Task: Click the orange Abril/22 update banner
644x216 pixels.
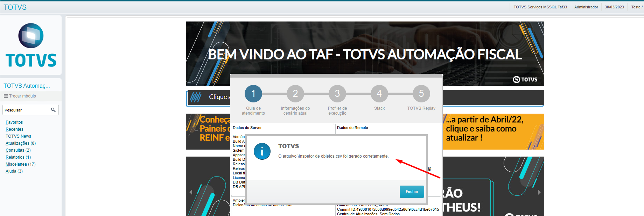Action: (493, 132)
